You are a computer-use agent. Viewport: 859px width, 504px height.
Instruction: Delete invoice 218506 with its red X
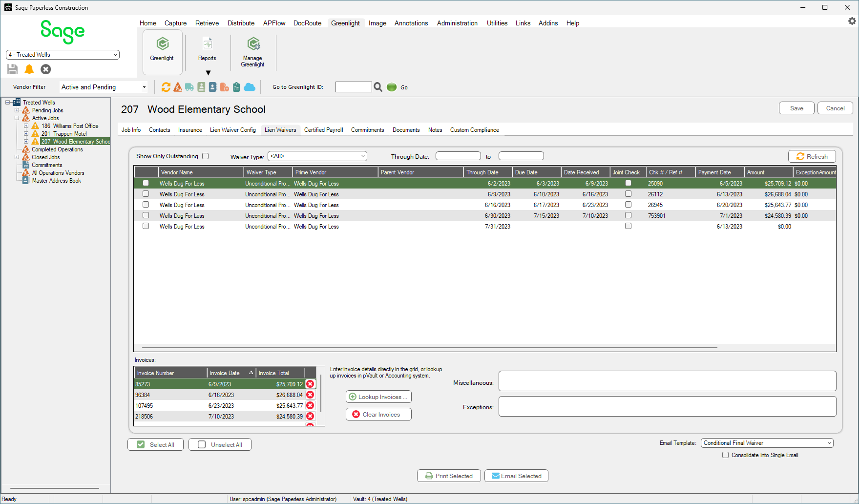click(310, 416)
